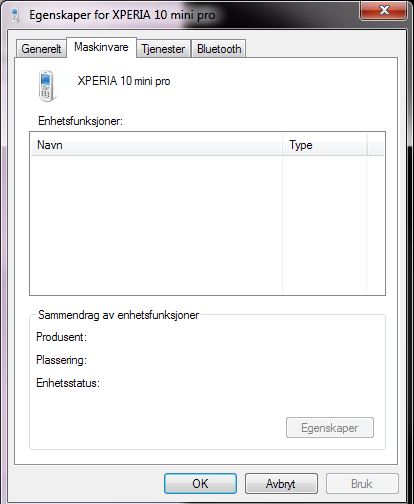Viewport: 414px width, 504px height.
Task: Click the Enhetsstatus label
Action: 68,383
